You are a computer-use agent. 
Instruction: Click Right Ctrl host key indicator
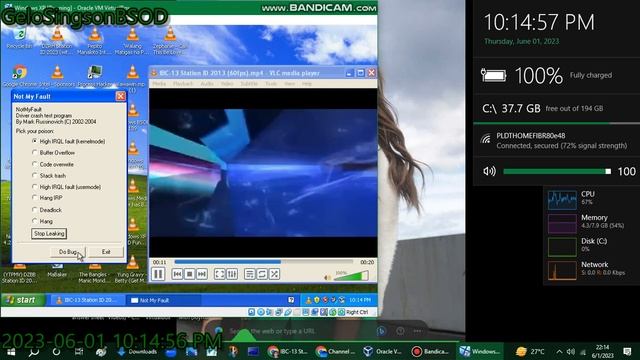[357, 312]
